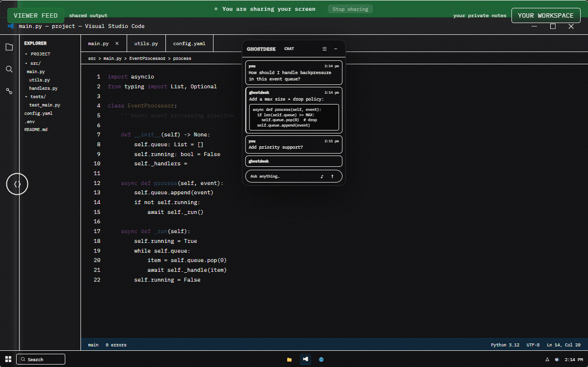This screenshot has height=367, width=588.
Task: Switch to Your Workspace view
Action: (545, 16)
